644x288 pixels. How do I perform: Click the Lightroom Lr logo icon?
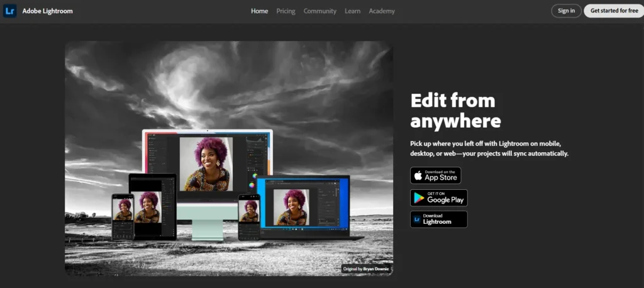(x=10, y=11)
